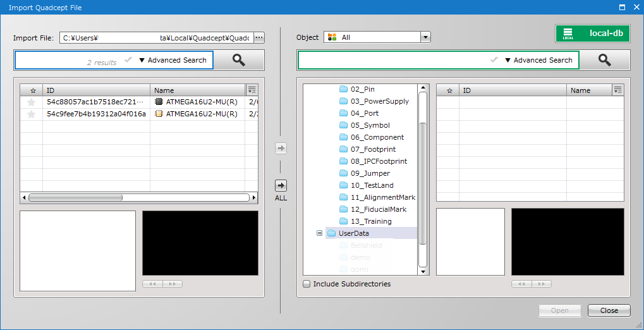Expand right Advanced Search options
The width and height of the screenshot is (644, 330).
(538, 60)
